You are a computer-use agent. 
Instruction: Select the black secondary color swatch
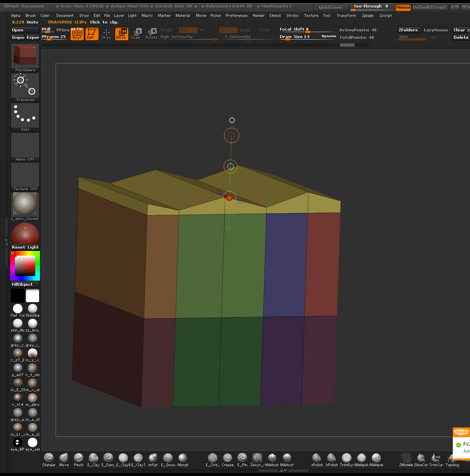click(18, 296)
